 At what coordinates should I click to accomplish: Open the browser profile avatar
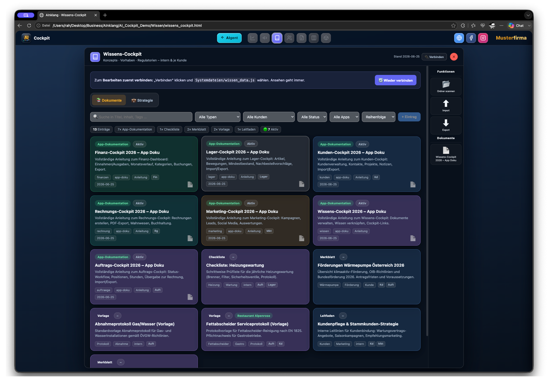(492, 26)
